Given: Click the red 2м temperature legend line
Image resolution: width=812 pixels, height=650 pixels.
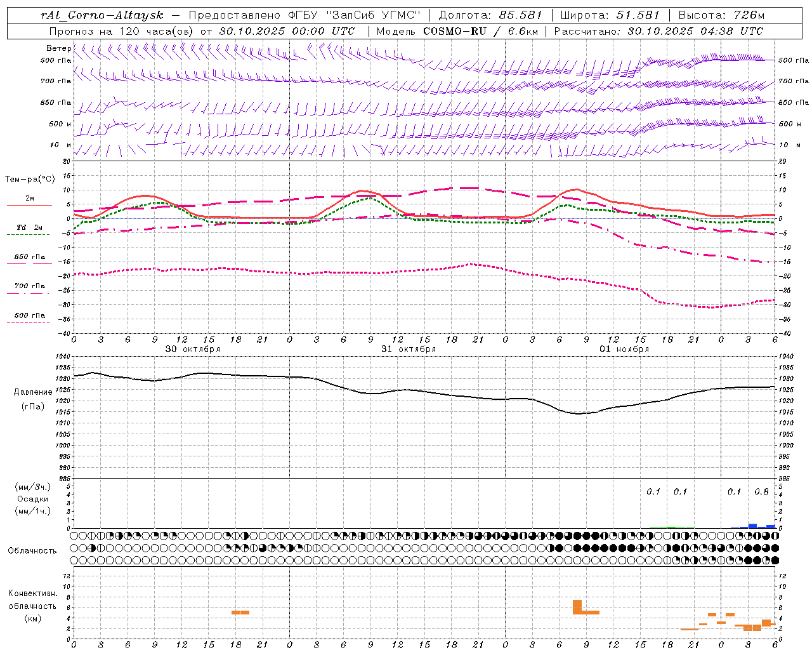Looking at the screenshot, I should click(x=29, y=205).
